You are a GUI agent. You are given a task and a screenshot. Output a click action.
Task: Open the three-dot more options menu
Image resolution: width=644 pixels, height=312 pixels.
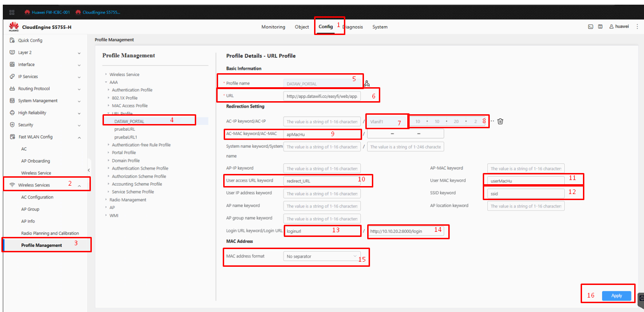click(x=637, y=27)
